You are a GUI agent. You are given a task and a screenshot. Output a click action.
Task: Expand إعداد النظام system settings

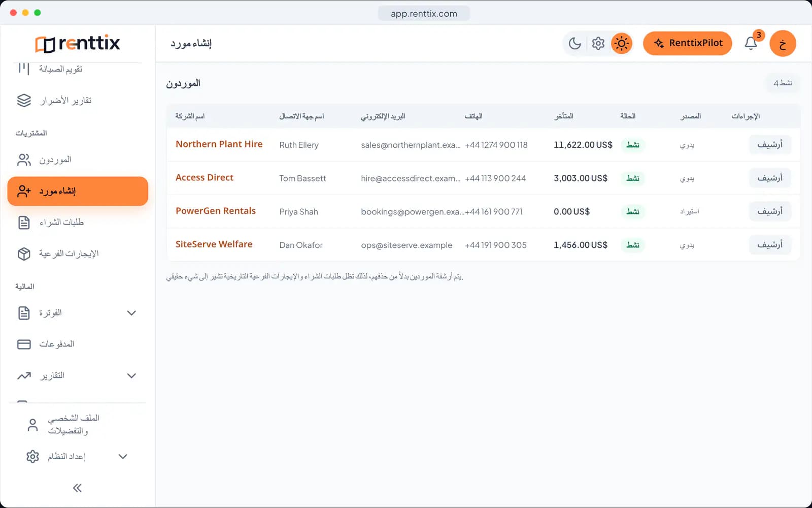coord(77,456)
